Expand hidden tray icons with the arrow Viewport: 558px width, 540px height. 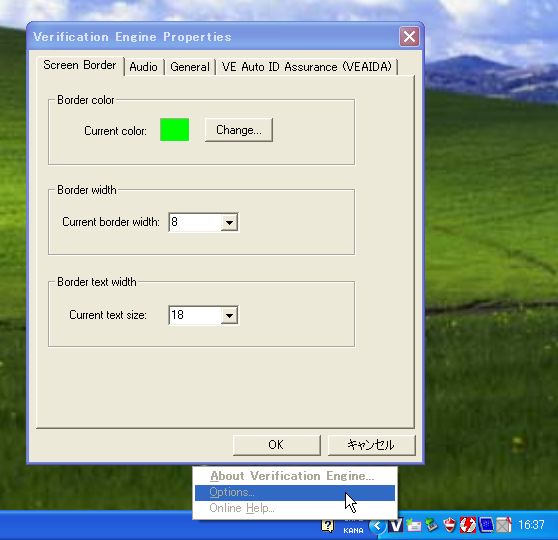coord(377,525)
